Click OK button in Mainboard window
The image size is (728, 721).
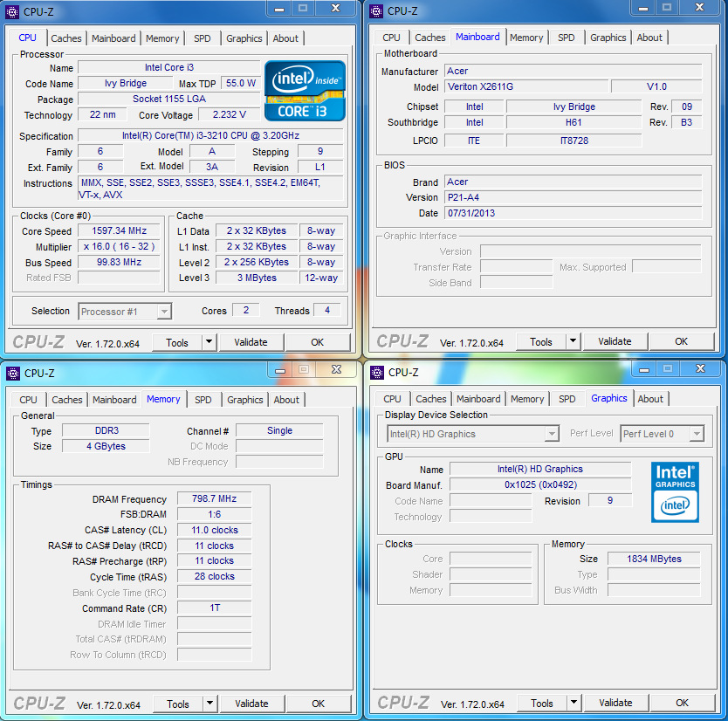point(681,341)
